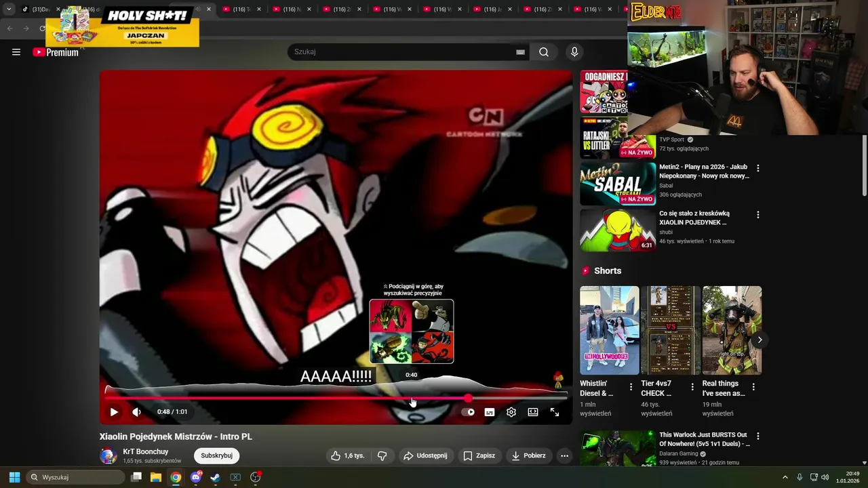
Task: Open more actions three-dot menu under video
Action: click(x=564, y=455)
